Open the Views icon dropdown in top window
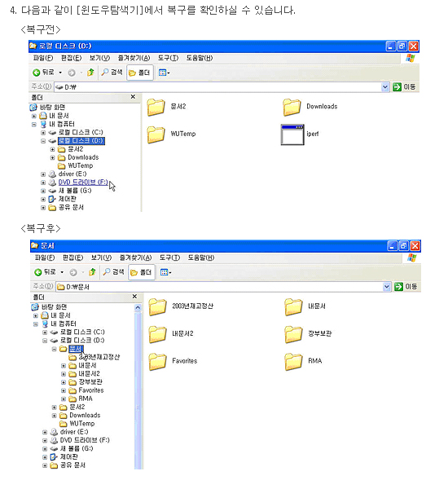Image resolution: width=448 pixels, height=489 pixels. coord(164,73)
